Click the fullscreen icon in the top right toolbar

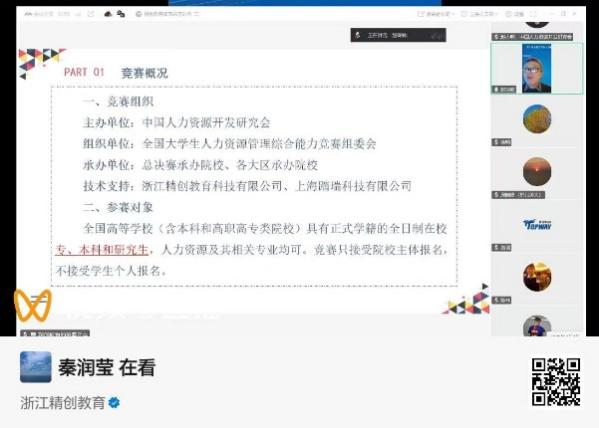tap(533, 14)
